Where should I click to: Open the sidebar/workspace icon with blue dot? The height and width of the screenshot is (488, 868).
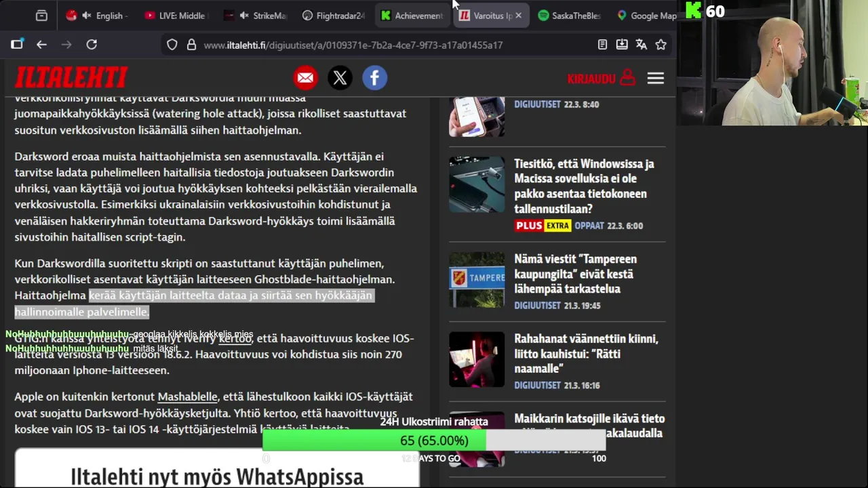pyautogui.click(x=17, y=44)
